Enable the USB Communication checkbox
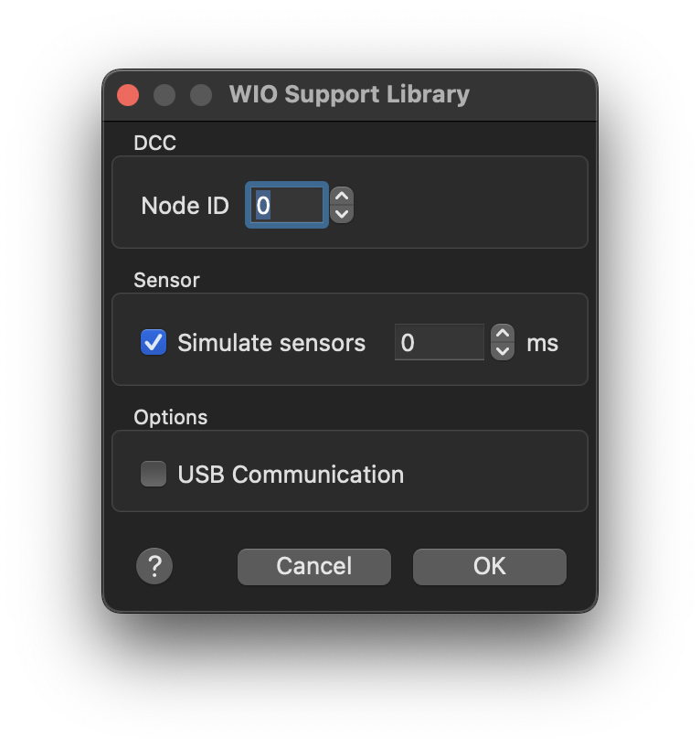This screenshot has height=748, width=700. point(154,475)
